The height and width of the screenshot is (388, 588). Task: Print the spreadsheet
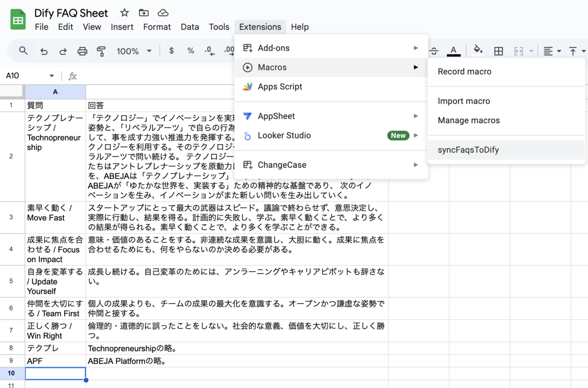click(82, 51)
